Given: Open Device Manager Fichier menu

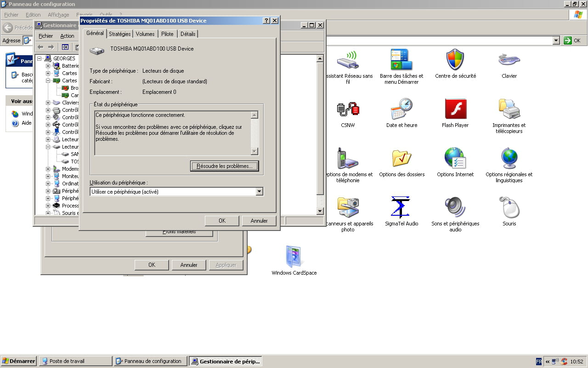Looking at the screenshot, I should tap(46, 36).
